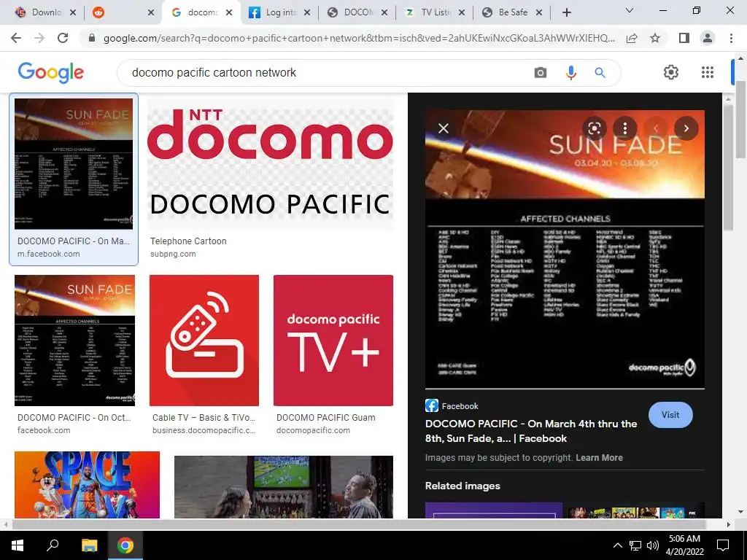Click the preview panel vertical scrollbar
This screenshot has width=747, height=560.
(x=727, y=167)
